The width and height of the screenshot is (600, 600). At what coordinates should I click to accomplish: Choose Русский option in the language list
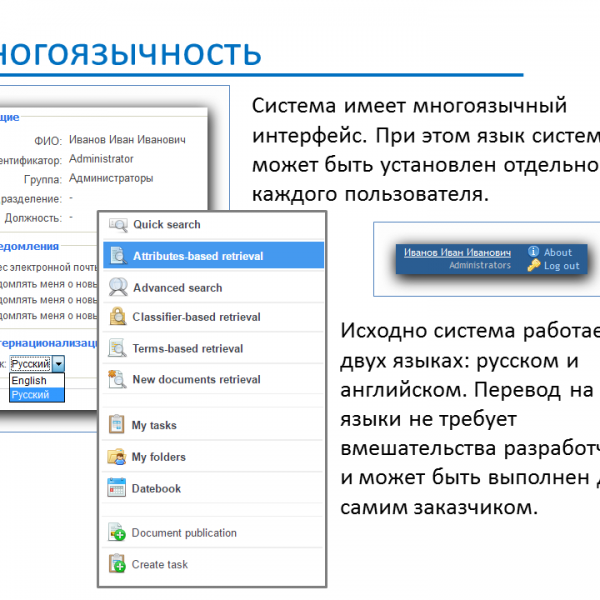30,395
